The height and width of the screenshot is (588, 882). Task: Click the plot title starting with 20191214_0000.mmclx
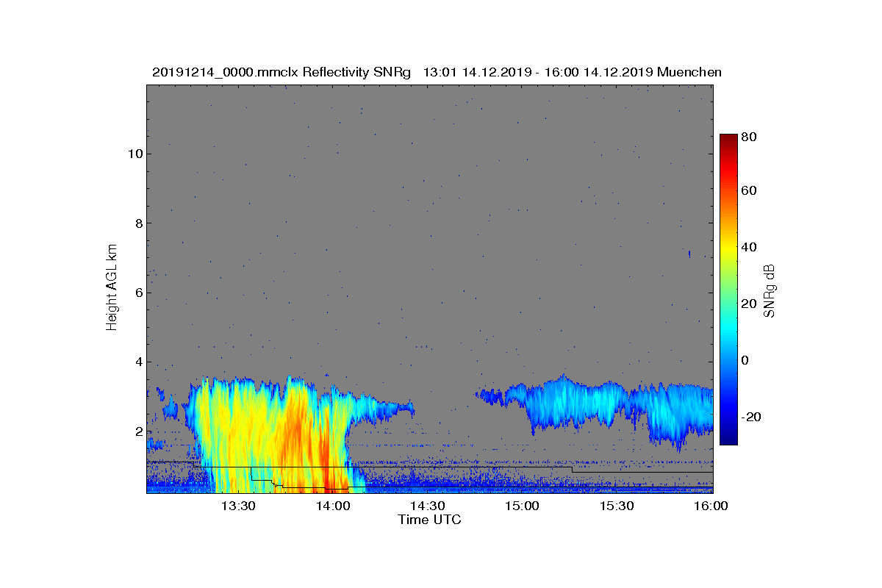(x=437, y=72)
